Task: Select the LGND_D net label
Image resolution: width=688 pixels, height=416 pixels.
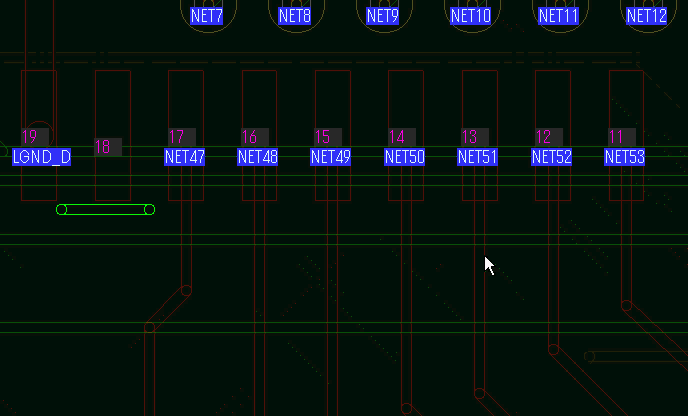Action: (x=42, y=157)
